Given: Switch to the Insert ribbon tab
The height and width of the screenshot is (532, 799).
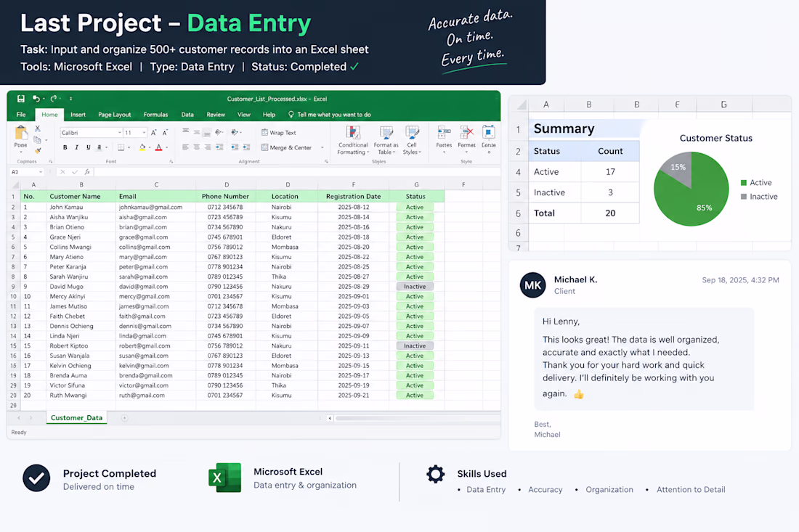Looking at the screenshot, I should coord(78,115).
